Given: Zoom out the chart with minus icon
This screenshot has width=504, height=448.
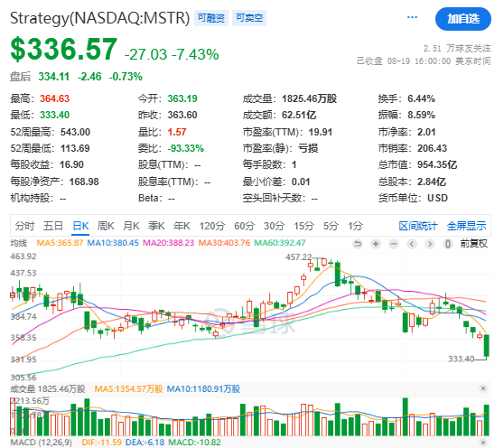Looking at the screenshot, I should (394, 244).
